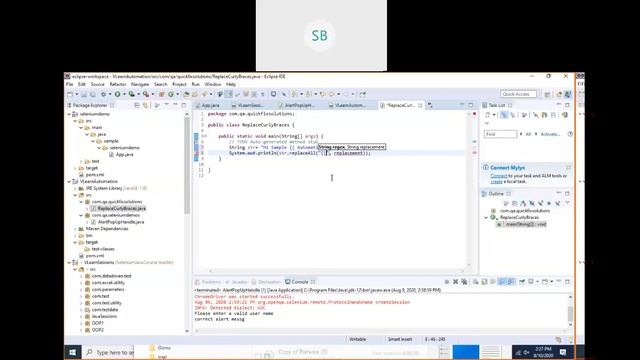Open the Run button dropdown arrow
This screenshot has height=360, width=640.
[124, 94]
